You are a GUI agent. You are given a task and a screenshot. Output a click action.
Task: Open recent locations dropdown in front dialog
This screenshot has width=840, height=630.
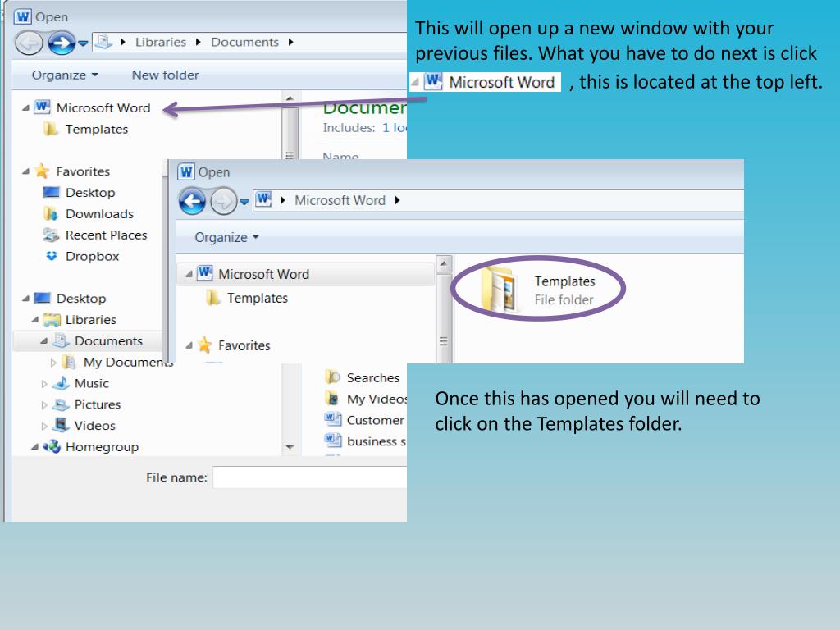244,202
